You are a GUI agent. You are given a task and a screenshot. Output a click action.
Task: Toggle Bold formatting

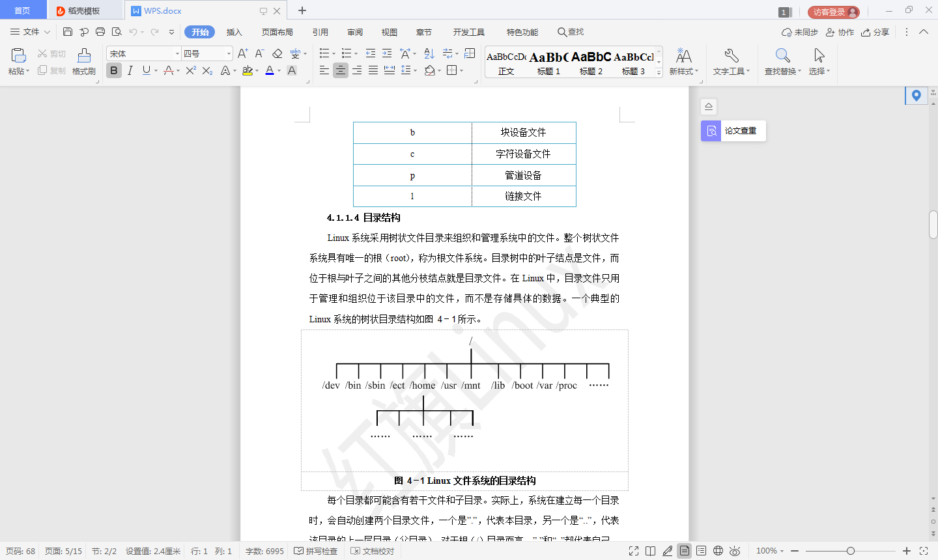114,70
